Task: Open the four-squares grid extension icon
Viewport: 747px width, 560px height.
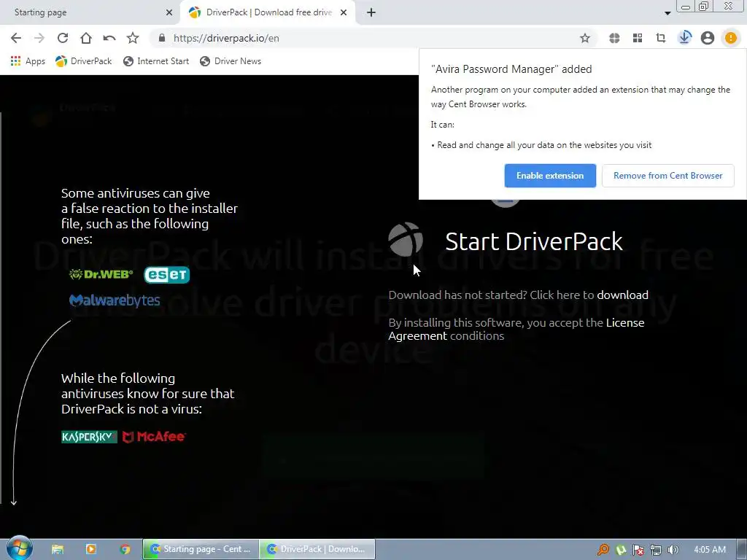Action: click(638, 38)
